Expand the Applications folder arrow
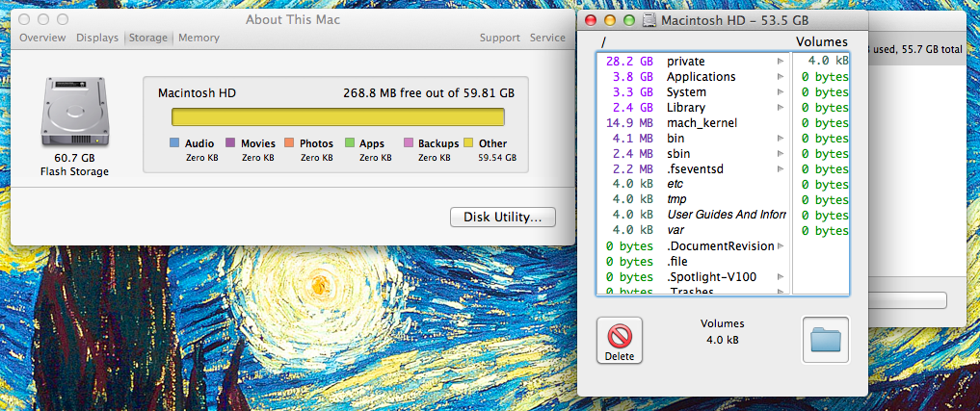 tap(780, 76)
